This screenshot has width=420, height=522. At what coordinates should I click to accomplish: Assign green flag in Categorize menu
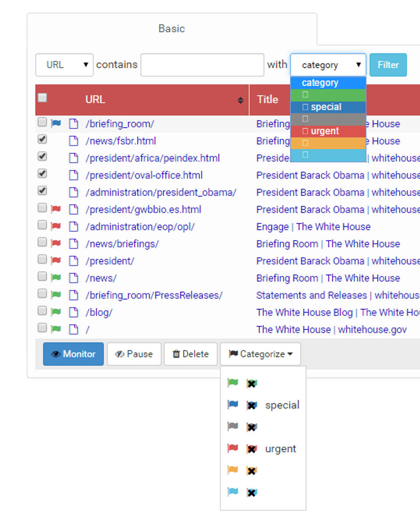pos(233,383)
